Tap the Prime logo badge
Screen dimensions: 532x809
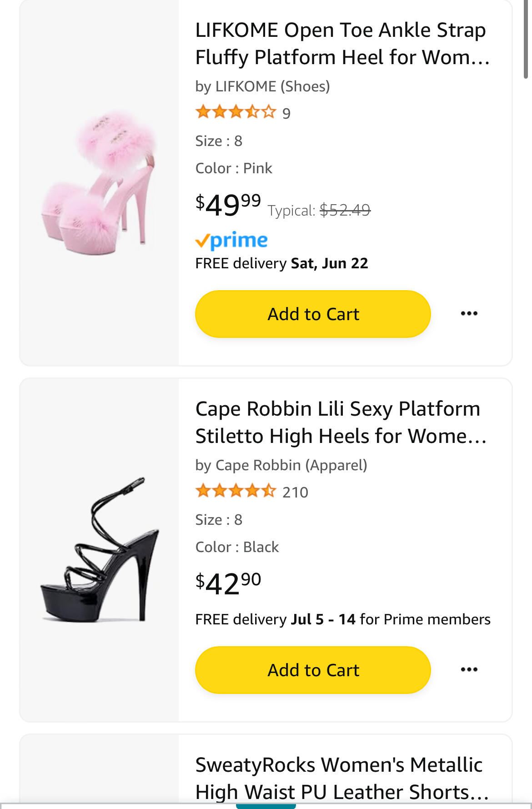point(231,240)
